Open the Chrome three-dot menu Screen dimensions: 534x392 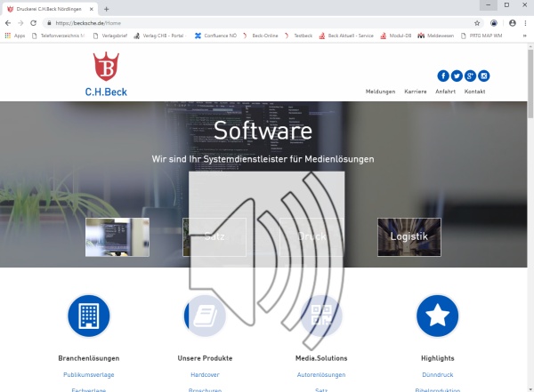(525, 23)
